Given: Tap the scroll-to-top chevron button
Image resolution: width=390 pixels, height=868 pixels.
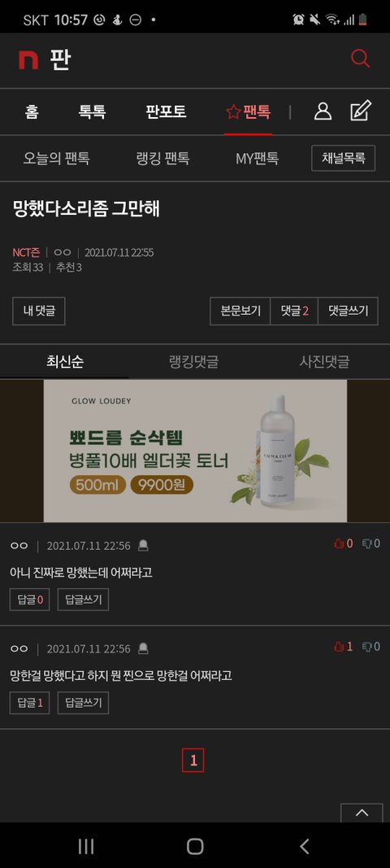Looking at the screenshot, I should tap(362, 813).
